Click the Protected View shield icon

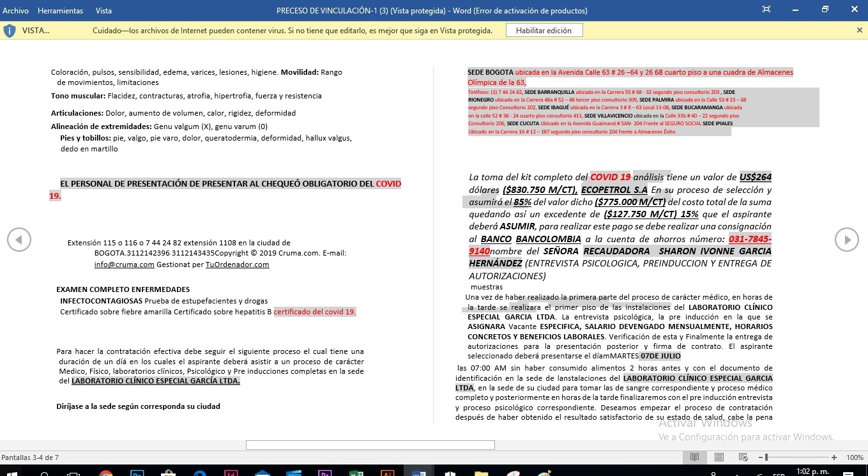pyautogui.click(x=10, y=31)
